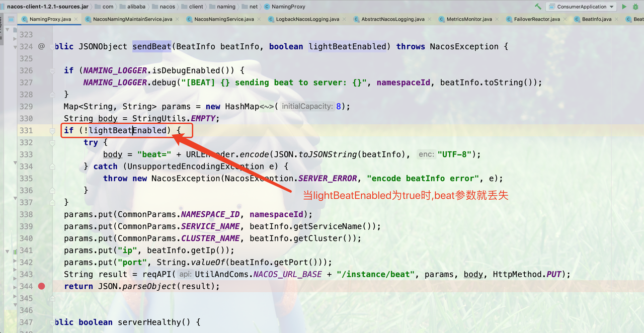Click nacos-client-1.2.1-sources.jar in breadcrumb
This screenshot has width=644, height=333.
point(47,7)
